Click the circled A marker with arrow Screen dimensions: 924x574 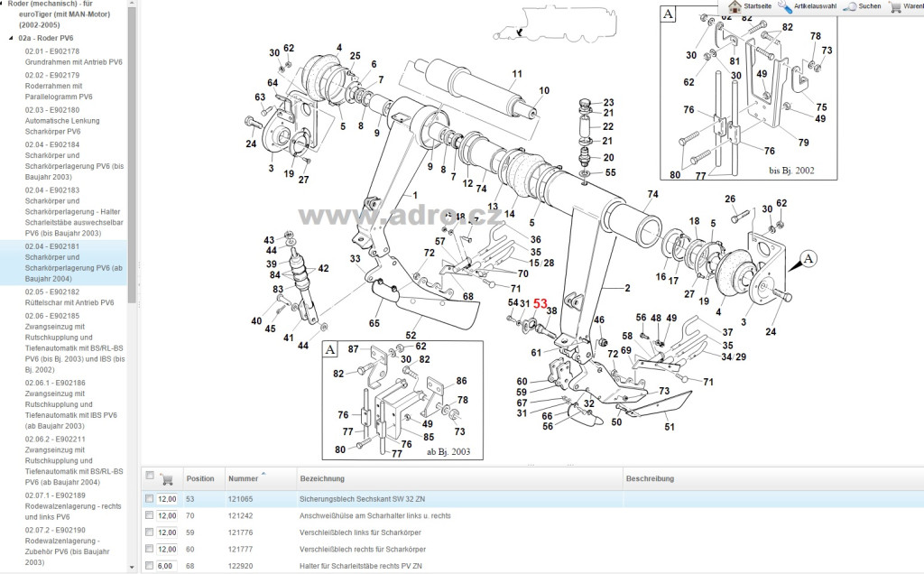point(808,259)
